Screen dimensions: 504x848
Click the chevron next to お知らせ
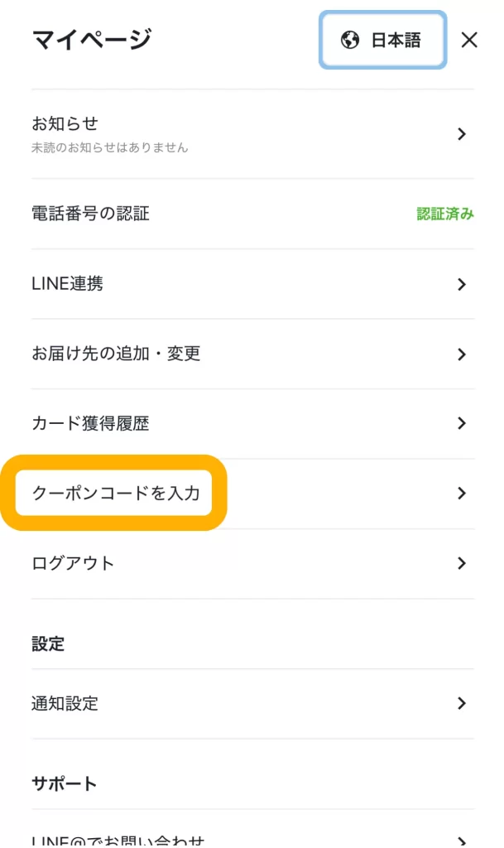tap(462, 134)
